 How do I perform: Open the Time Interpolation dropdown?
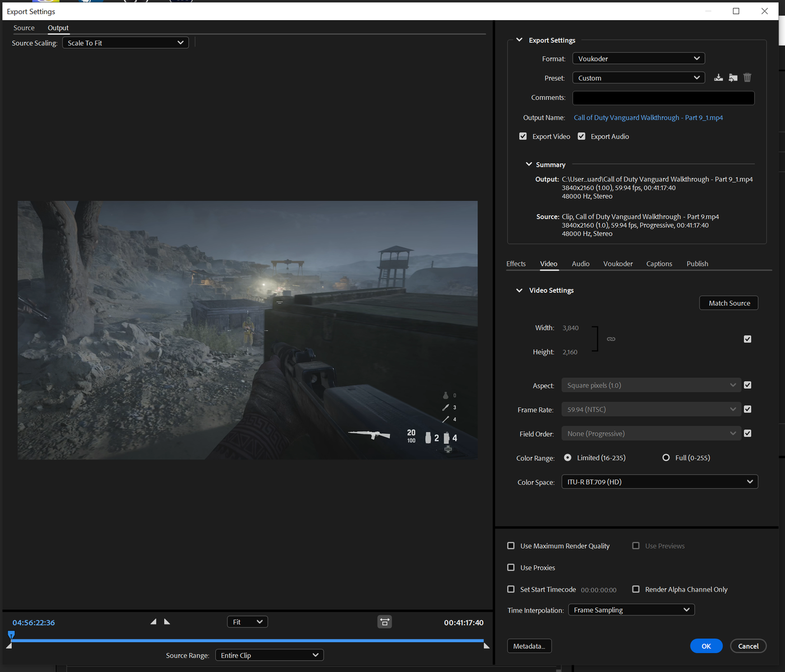tap(631, 610)
